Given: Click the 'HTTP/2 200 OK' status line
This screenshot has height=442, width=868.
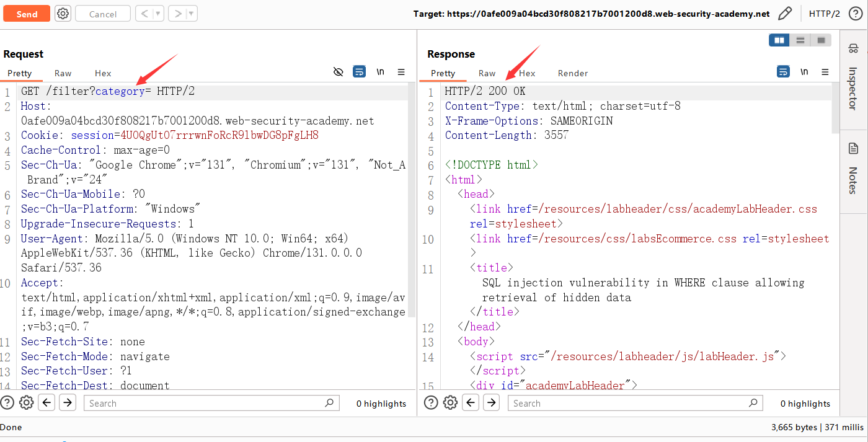Looking at the screenshot, I should [x=485, y=91].
